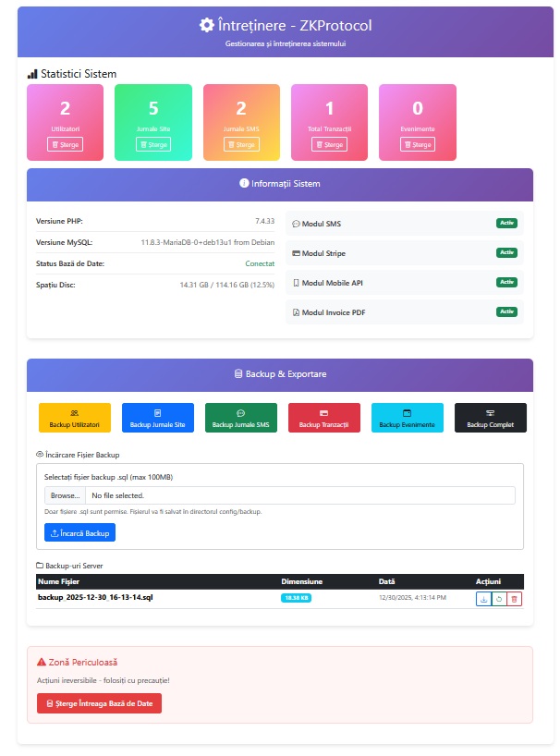Click the restore icon for the backup file
The image size is (560, 756).
point(499,599)
